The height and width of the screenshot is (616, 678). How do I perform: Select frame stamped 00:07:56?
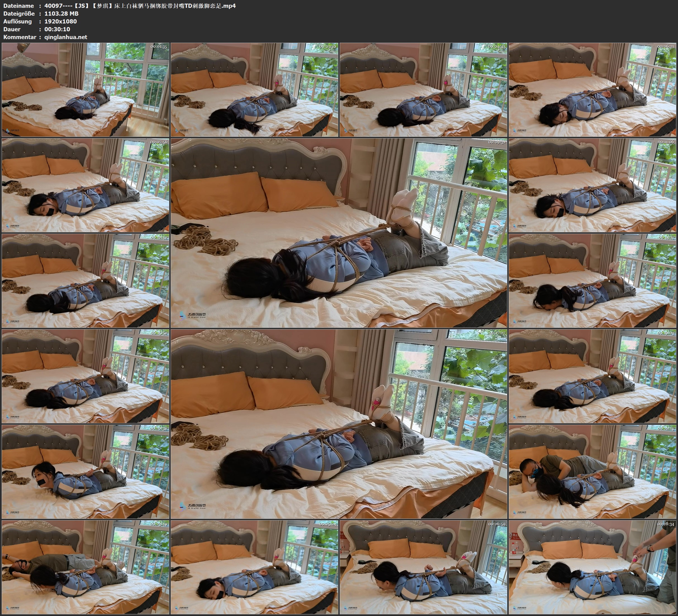point(85,185)
